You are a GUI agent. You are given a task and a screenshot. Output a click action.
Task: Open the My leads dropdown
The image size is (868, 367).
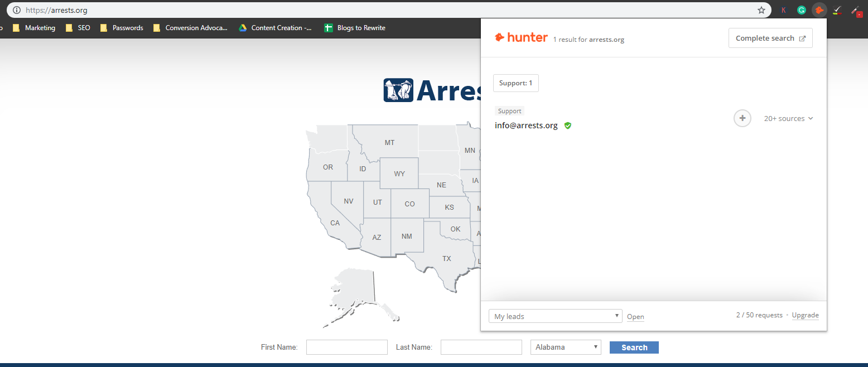(x=555, y=316)
